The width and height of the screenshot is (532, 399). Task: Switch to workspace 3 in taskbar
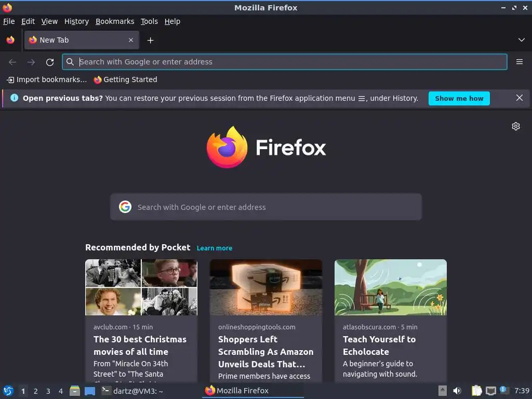48,391
